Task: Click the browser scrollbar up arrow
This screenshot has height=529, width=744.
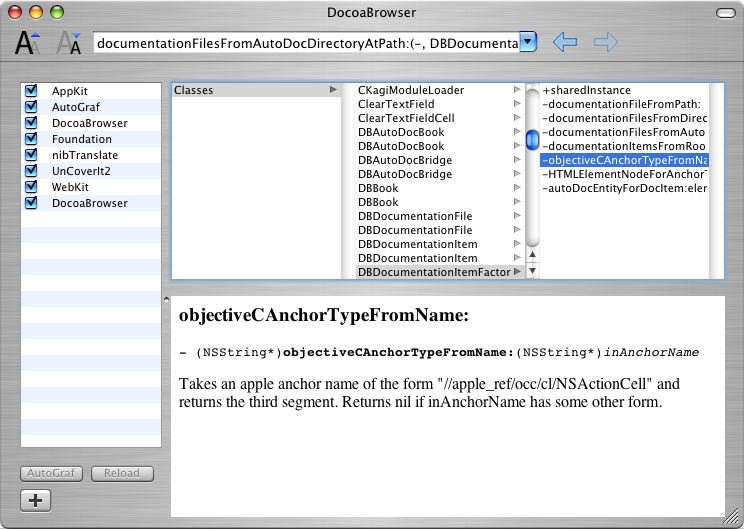Action: point(532,255)
